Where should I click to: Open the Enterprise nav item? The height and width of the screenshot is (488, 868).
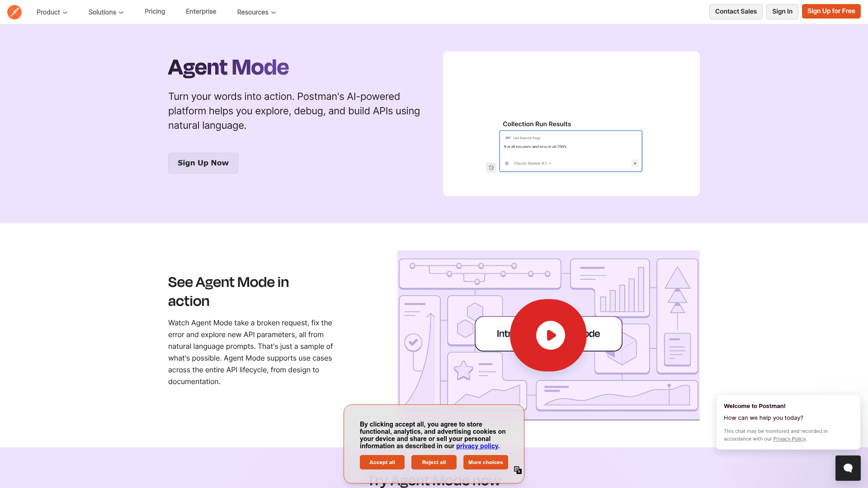coord(201,12)
